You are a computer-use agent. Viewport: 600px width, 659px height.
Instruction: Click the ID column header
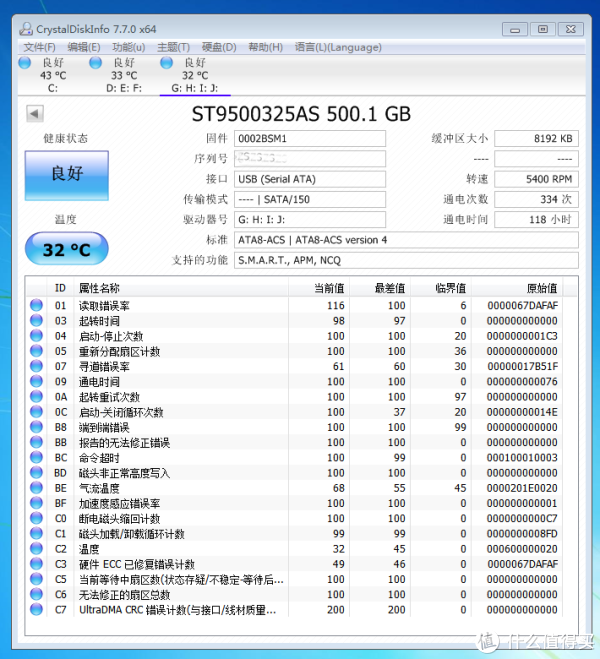click(60, 288)
